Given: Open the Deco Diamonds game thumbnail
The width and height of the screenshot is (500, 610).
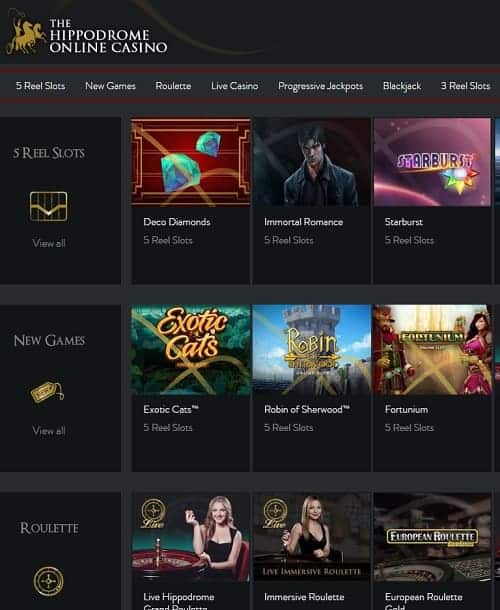Looking at the screenshot, I should 191,162.
